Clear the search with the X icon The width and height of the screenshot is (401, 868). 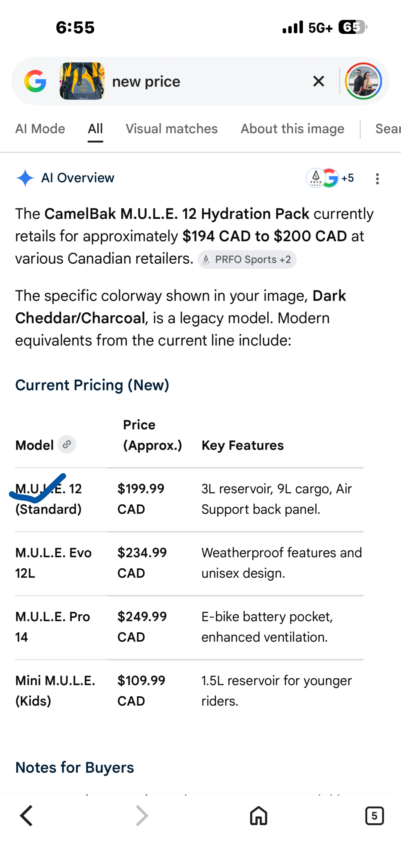pyautogui.click(x=318, y=81)
